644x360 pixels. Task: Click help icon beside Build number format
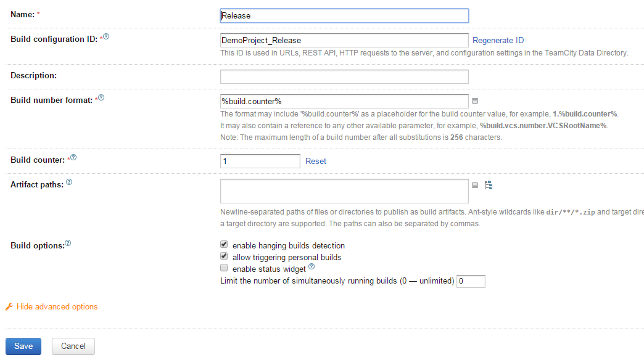(101, 97)
